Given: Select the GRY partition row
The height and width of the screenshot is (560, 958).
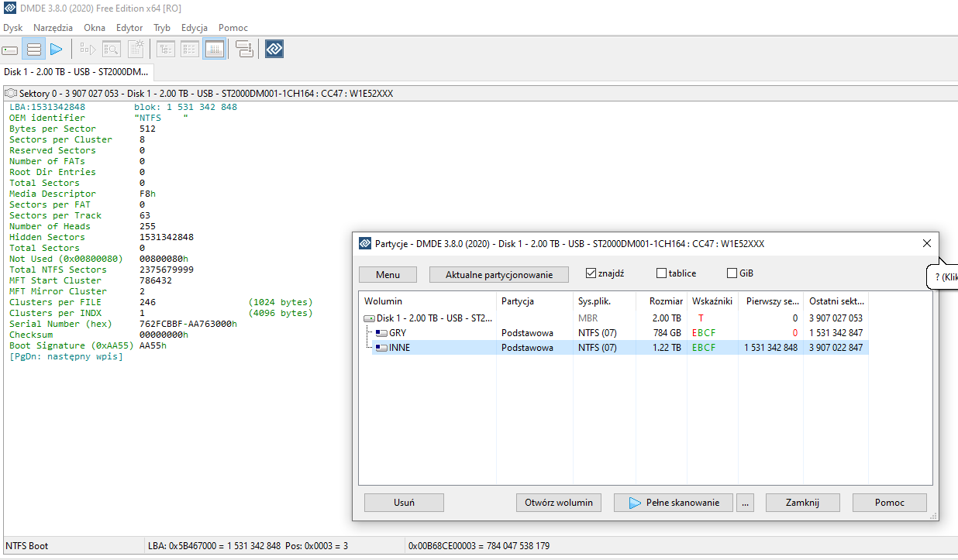Looking at the screenshot, I should (x=614, y=333).
